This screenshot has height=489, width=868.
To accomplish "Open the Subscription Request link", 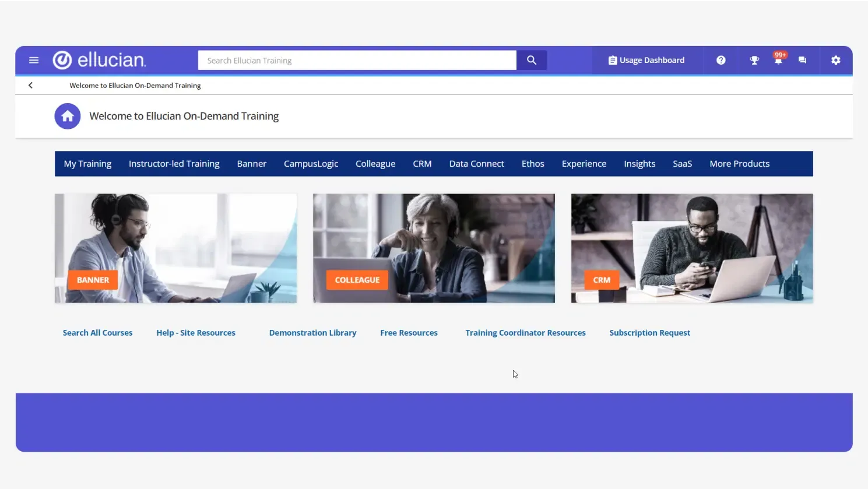I will (649, 333).
